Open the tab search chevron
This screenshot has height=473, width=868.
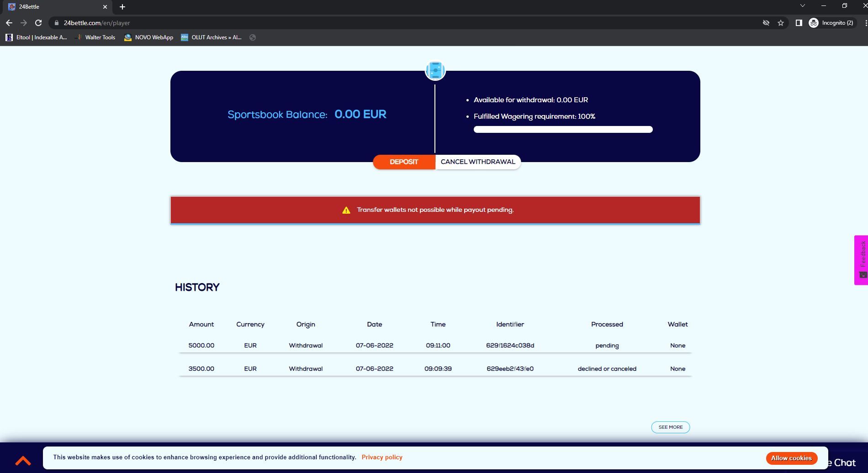coord(802,6)
